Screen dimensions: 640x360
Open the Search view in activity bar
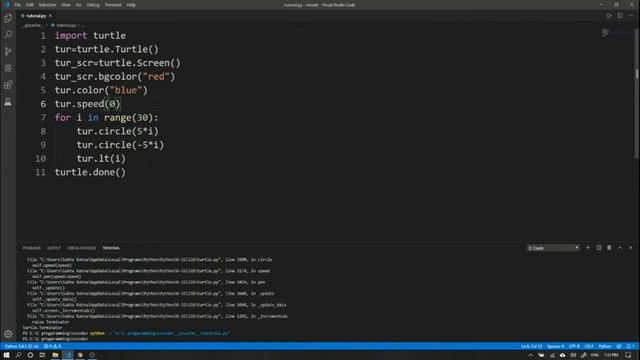pyautogui.click(x=8, y=35)
